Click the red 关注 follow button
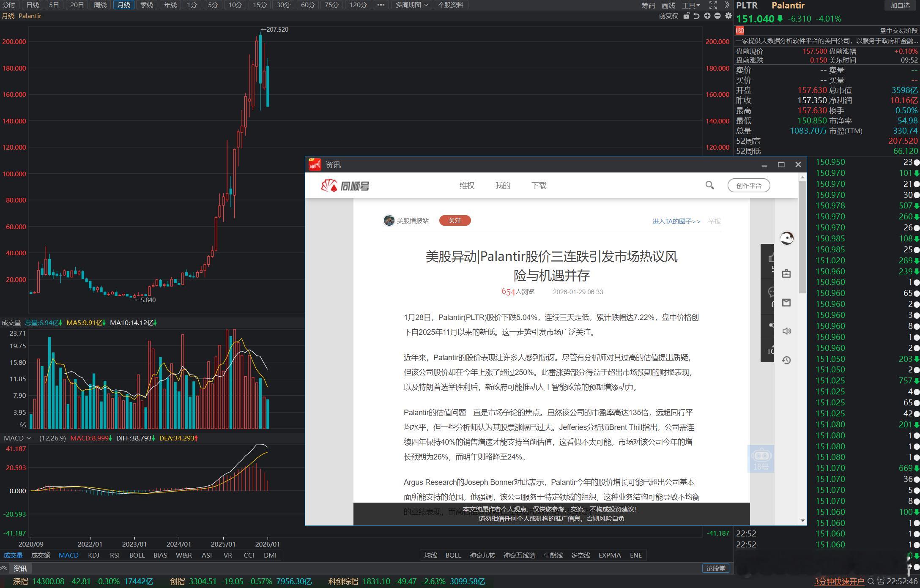 (455, 221)
